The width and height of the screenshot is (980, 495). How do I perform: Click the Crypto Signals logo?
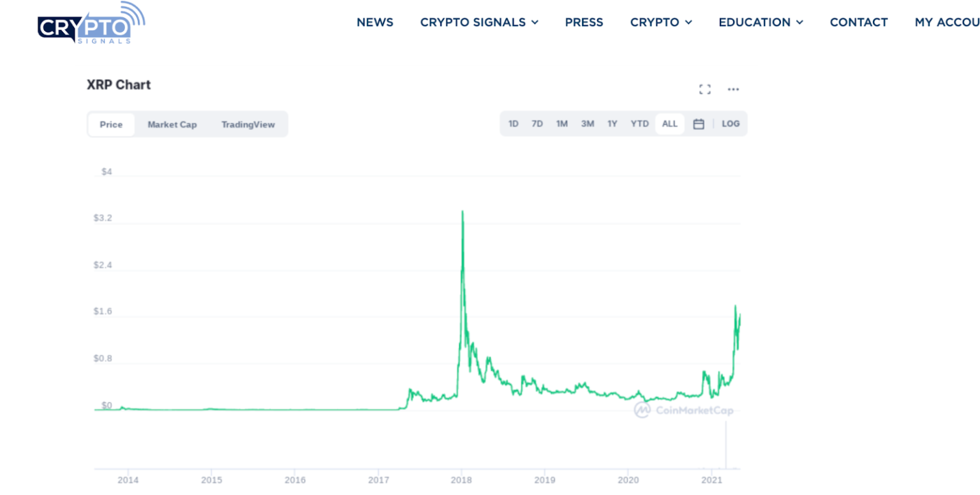pyautogui.click(x=91, y=23)
